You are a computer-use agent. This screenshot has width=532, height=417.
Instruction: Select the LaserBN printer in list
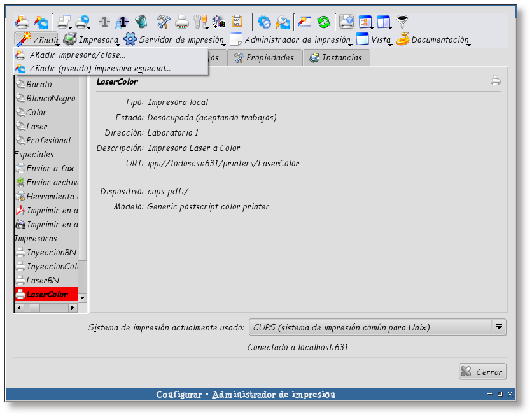(42, 280)
